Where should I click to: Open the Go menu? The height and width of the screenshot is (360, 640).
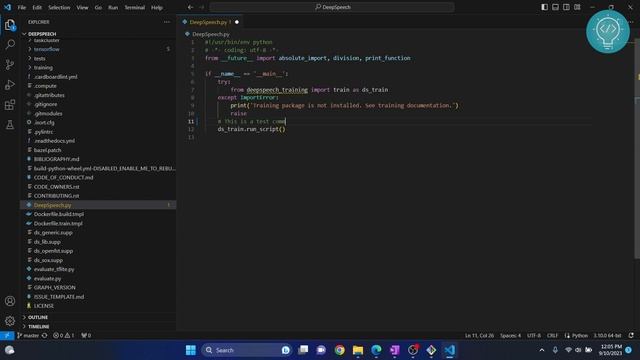point(98,7)
